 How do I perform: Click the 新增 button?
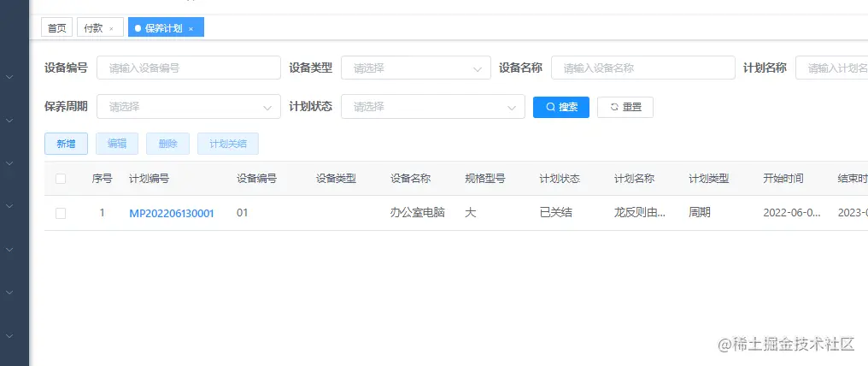(x=66, y=144)
